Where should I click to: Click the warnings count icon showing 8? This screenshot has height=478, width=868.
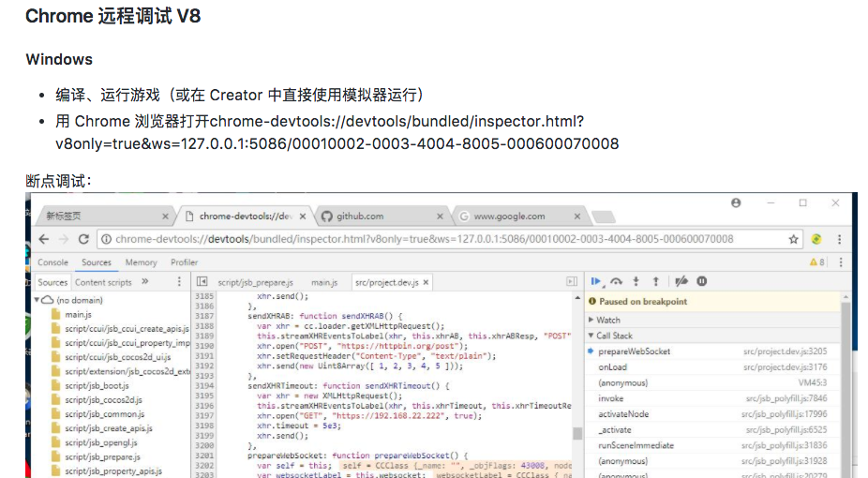coord(817,262)
